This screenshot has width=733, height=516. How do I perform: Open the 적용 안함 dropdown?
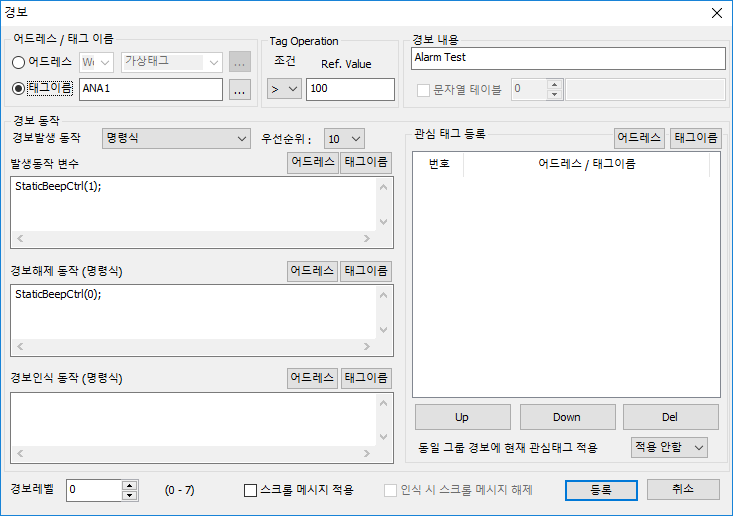tap(669, 447)
